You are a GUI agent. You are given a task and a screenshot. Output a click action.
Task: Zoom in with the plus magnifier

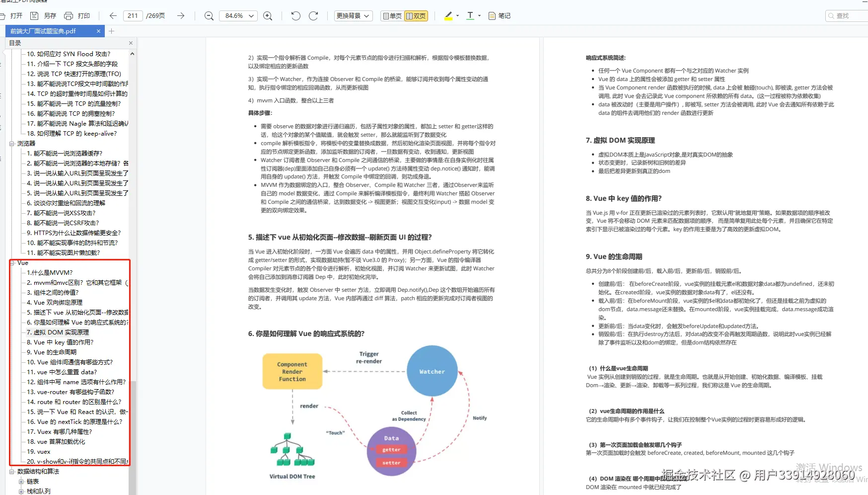coord(268,16)
